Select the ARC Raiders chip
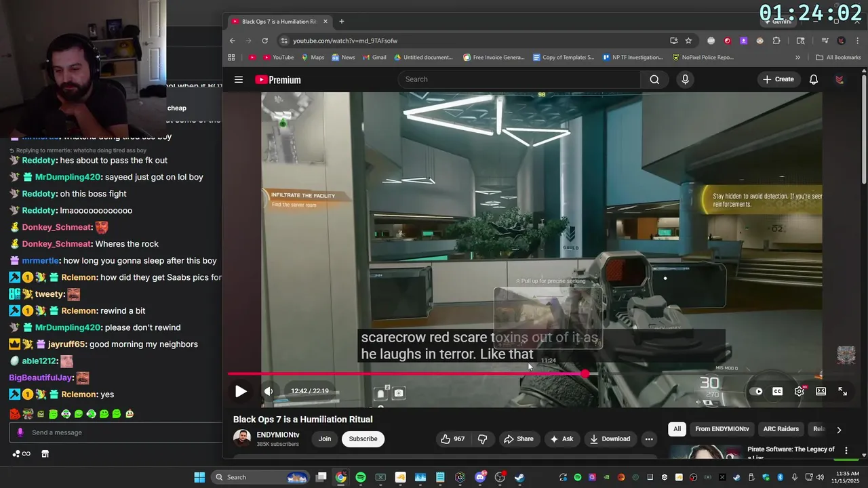868x488 pixels. [x=781, y=428]
